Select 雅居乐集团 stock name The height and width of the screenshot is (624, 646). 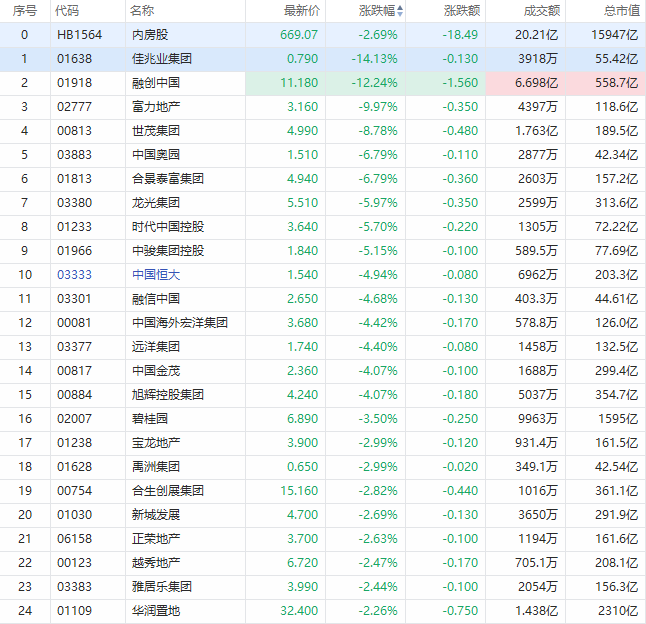(162, 587)
